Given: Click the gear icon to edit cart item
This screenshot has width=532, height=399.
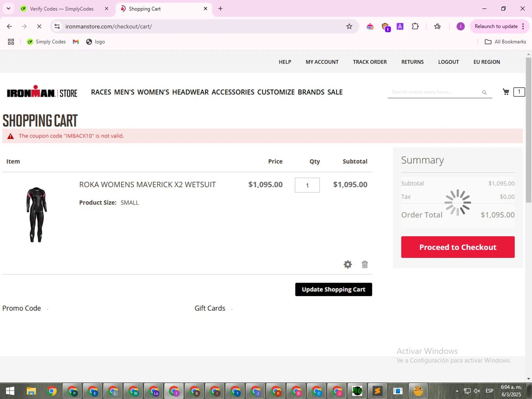Looking at the screenshot, I should click(348, 265).
